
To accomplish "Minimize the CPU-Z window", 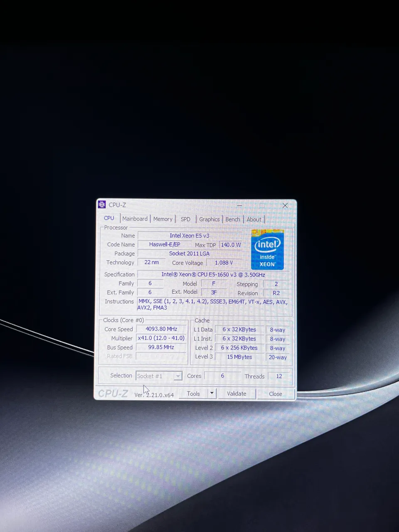I will tap(239, 205).
